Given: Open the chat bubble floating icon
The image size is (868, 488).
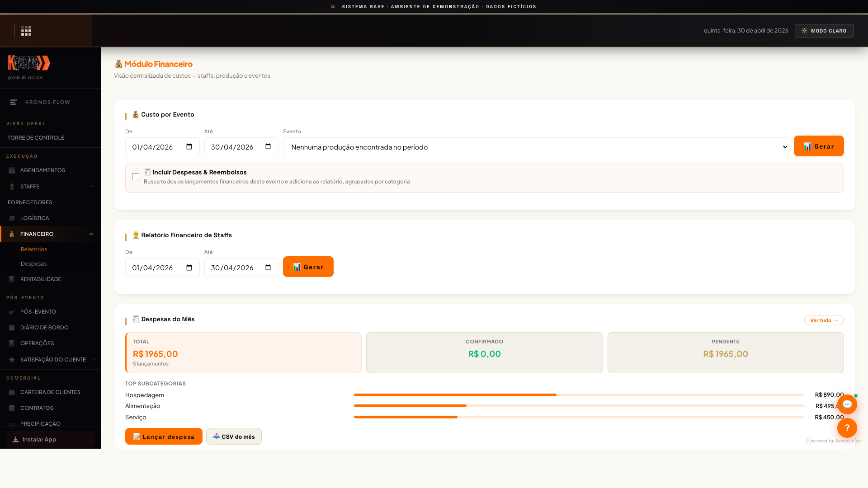Looking at the screenshot, I should tap(847, 404).
